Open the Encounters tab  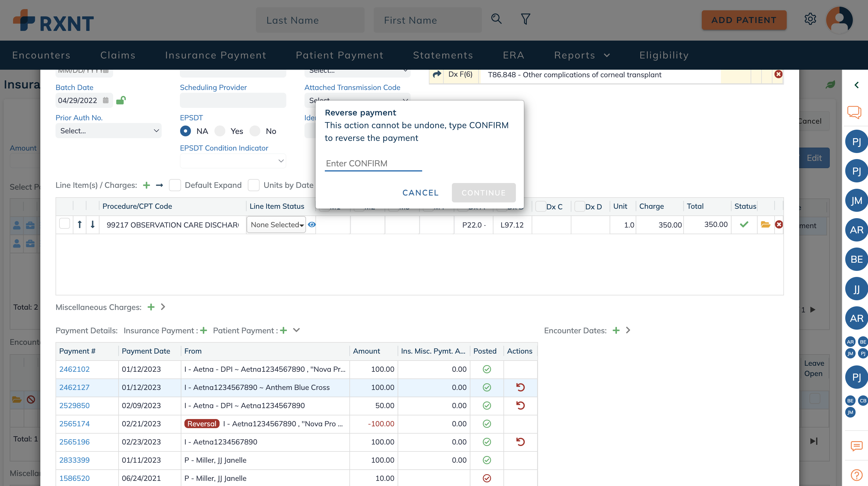pyautogui.click(x=42, y=55)
